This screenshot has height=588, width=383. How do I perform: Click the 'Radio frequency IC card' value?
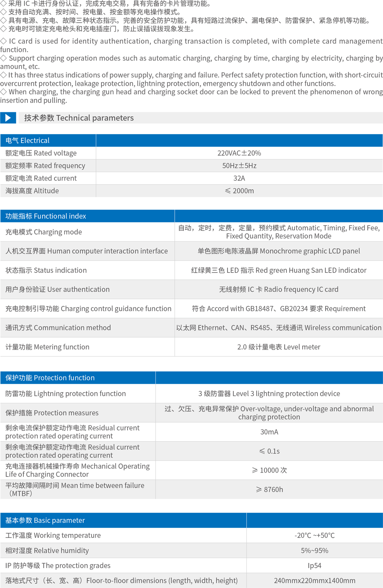(278, 289)
